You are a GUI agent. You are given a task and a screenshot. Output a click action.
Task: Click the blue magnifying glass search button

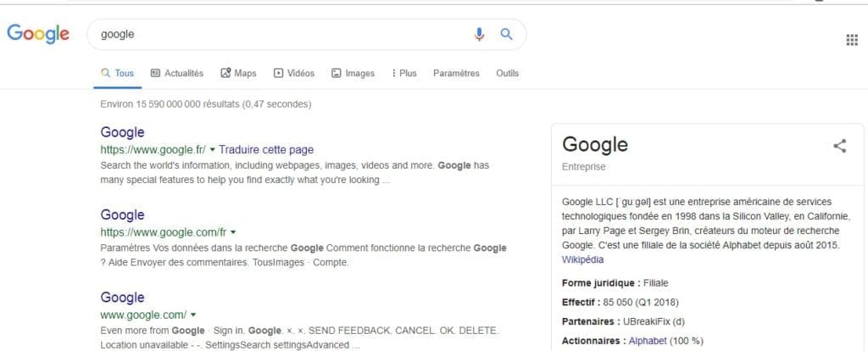click(x=506, y=34)
